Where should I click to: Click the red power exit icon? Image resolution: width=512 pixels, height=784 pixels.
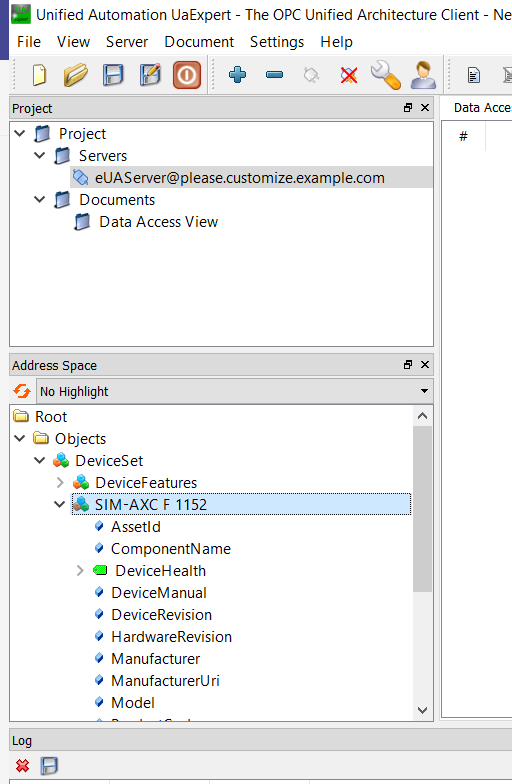(x=187, y=76)
